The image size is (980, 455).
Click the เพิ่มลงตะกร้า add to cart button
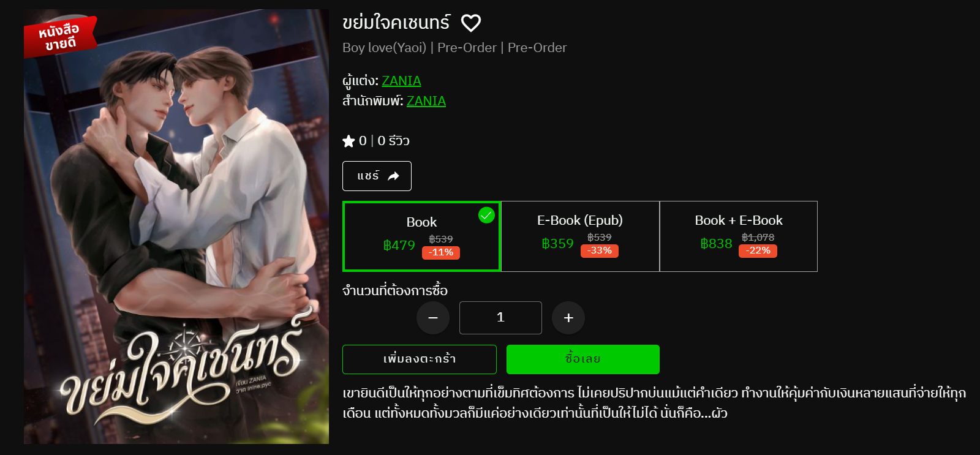click(x=420, y=359)
